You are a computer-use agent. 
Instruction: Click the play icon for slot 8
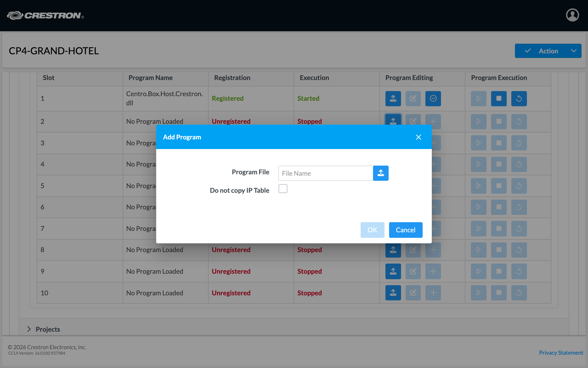(x=478, y=250)
